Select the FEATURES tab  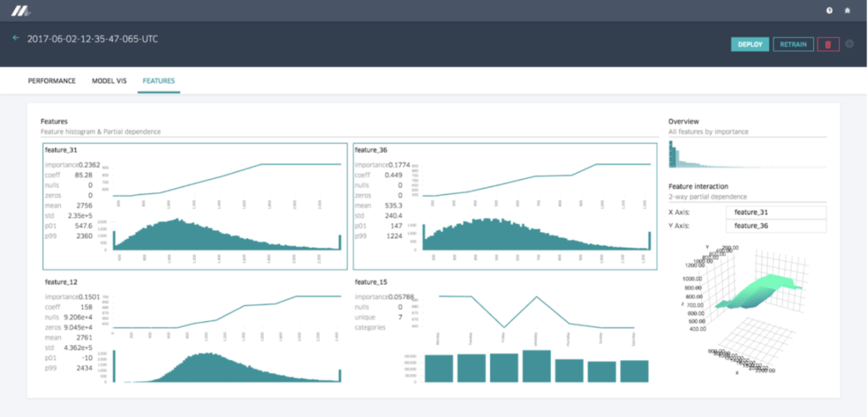pos(159,81)
